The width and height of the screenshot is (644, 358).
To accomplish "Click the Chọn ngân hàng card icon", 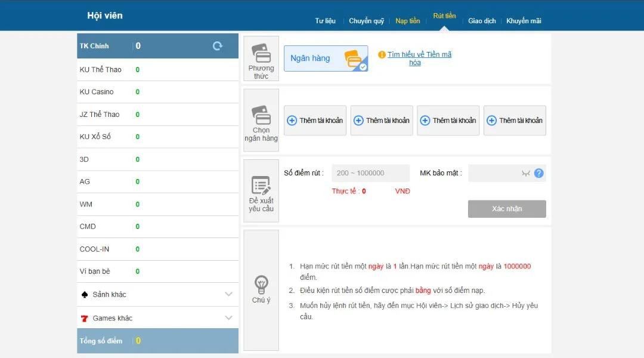I will (261, 115).
